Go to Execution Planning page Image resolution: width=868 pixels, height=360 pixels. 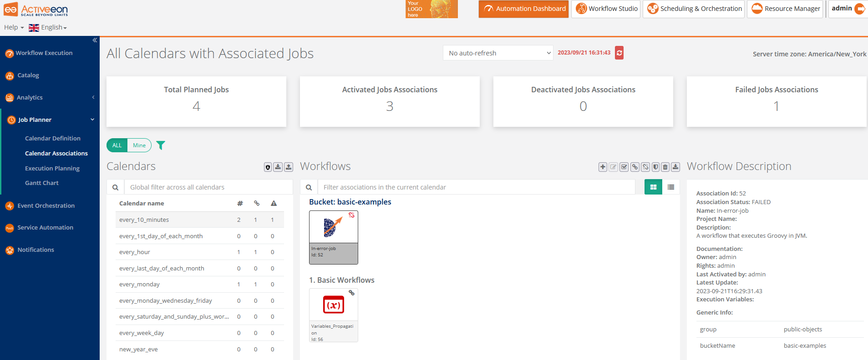52,168
